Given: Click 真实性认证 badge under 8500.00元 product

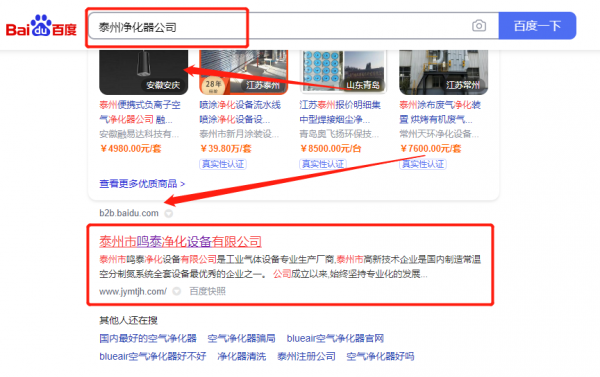Looking at the screenshot, I should 323,164.
